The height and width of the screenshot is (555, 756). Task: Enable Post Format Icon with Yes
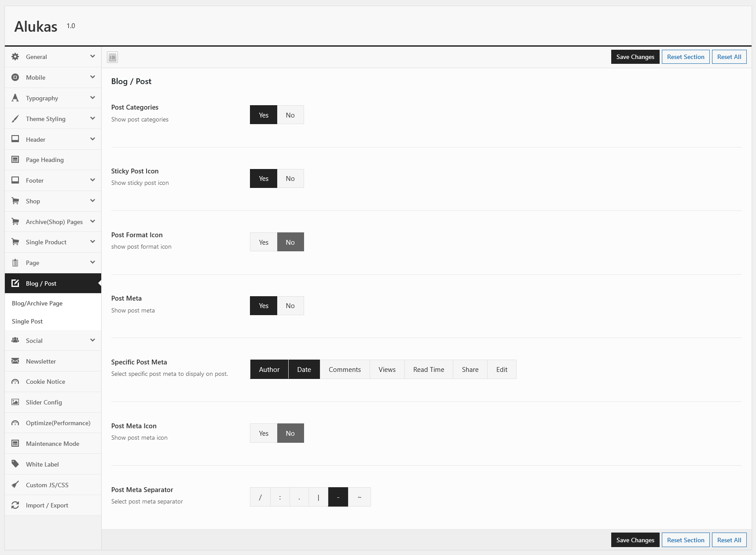pyautogui.click(x=264, y=242)
